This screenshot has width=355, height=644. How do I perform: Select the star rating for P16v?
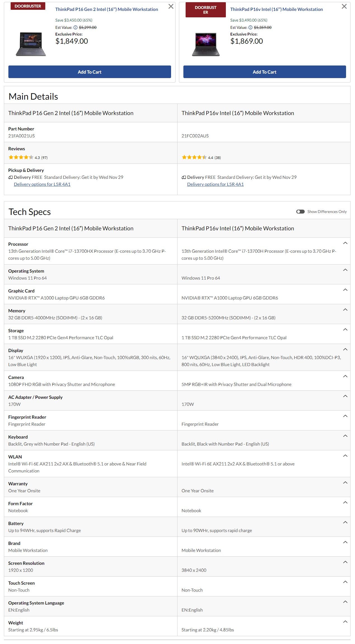pos(194,157)
